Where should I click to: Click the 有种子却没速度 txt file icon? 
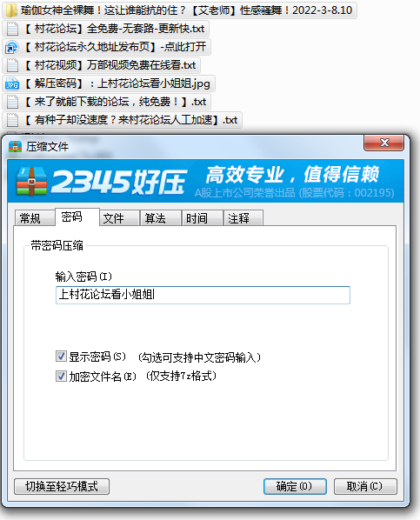[x=12, y=120]
